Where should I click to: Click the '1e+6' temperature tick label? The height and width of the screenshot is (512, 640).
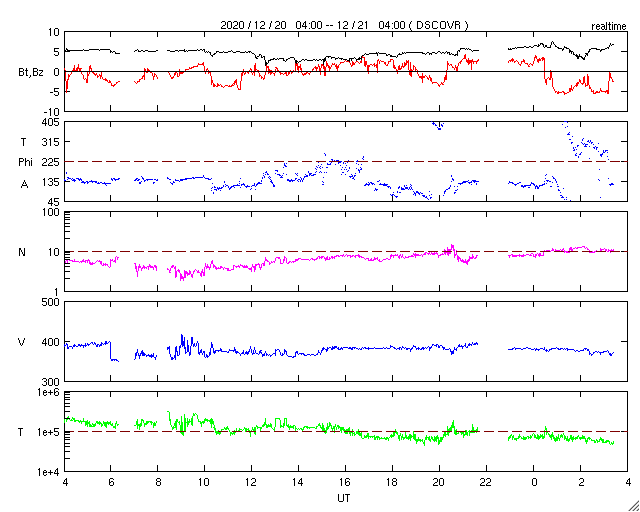pyautogui.click(x=49, y=392)
